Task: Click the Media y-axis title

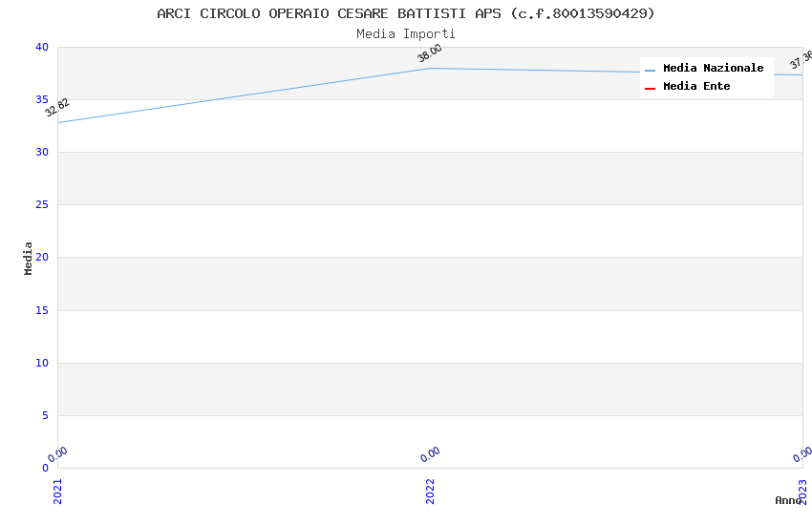Action: (29, 258)
